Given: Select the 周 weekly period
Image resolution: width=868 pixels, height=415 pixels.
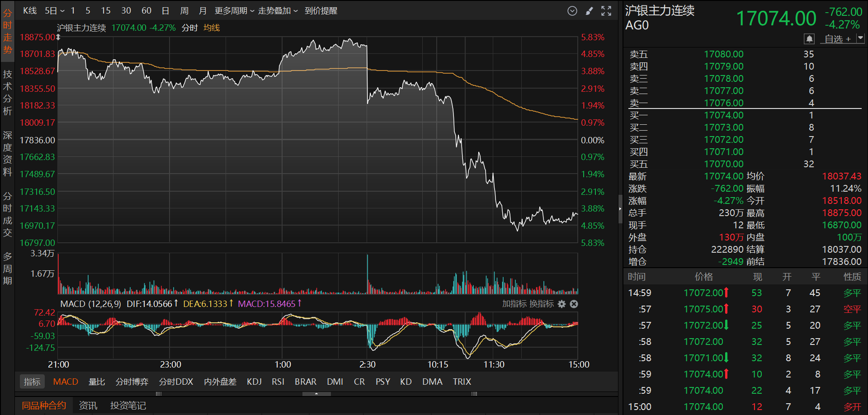Looking at the screenshot, I should pyautogui.click(x=184, y=11).
